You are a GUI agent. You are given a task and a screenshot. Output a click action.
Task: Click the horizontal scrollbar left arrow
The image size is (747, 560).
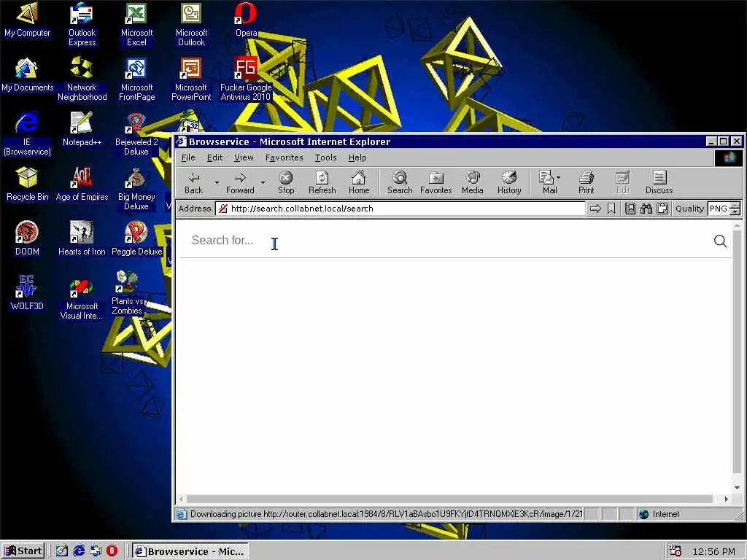pos(181,499)
